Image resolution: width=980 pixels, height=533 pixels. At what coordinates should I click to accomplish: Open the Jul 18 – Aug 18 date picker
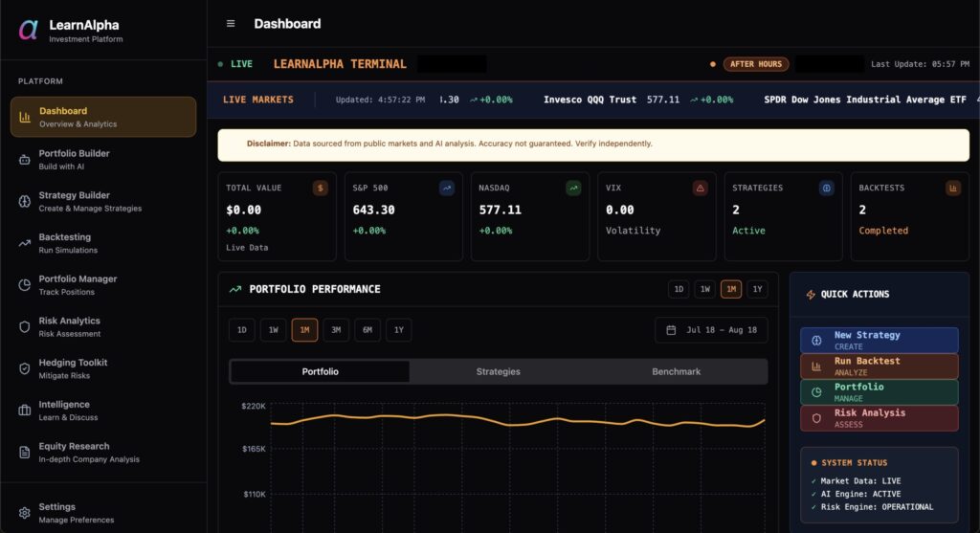pos(711,330)
